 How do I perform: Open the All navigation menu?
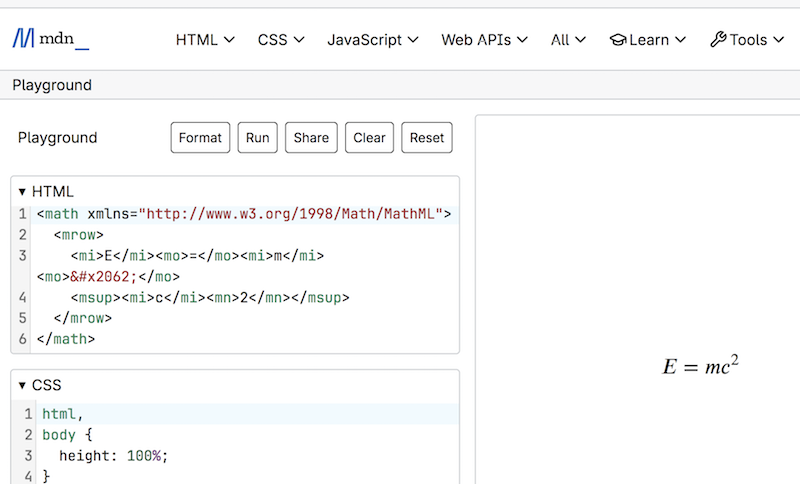pos(568,40)
